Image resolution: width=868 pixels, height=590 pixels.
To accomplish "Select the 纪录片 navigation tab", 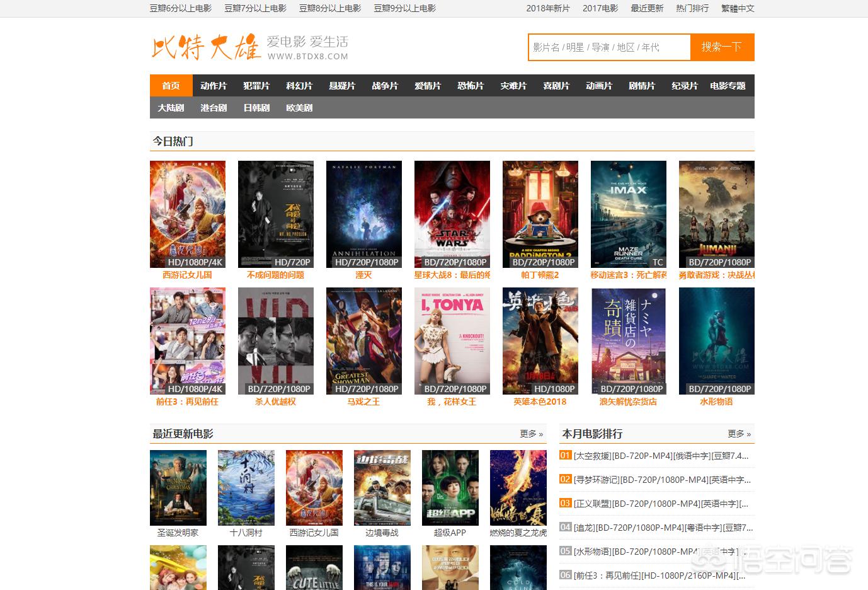I will point(685,86).
